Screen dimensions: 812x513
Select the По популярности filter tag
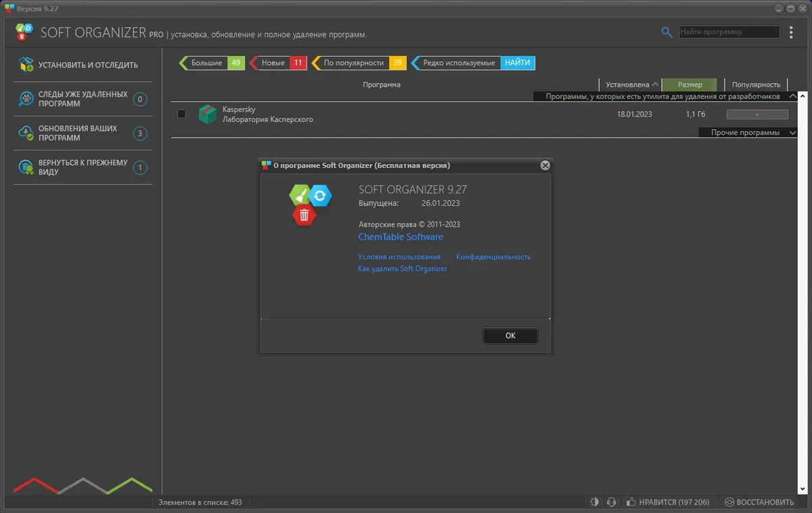(x=359, y=63)
